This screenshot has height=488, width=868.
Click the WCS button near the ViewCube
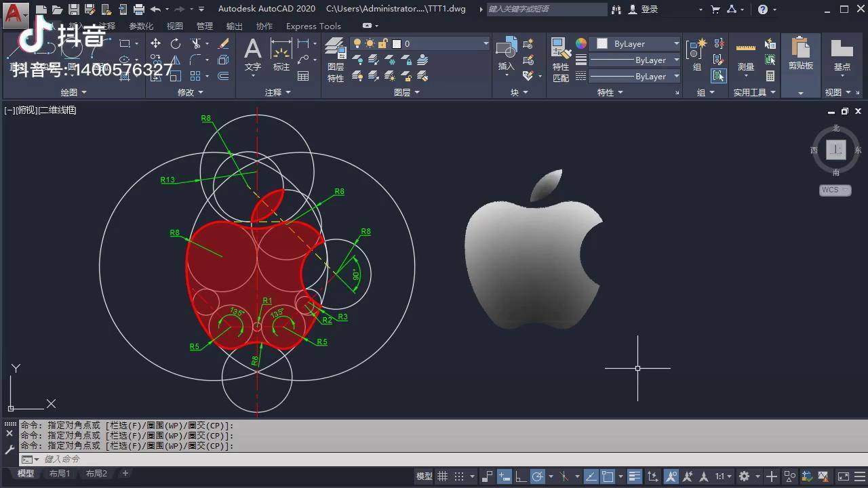point(833,190)
